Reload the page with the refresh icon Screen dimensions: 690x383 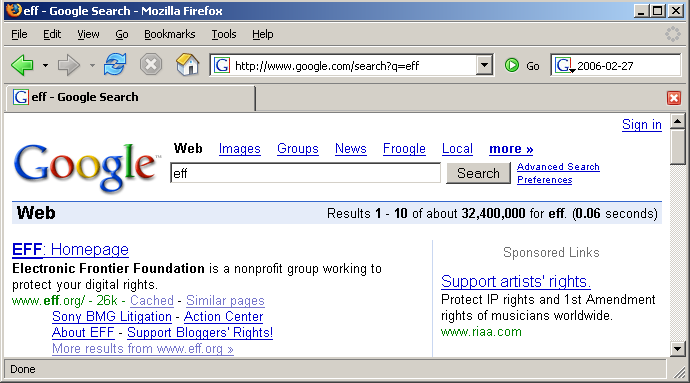(x=115, y=65)
